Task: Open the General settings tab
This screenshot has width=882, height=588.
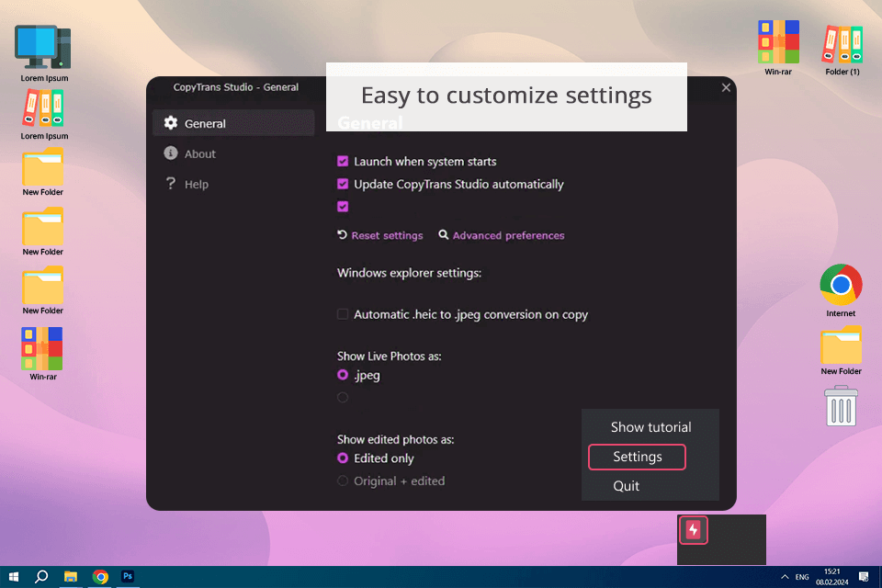Action: (232, 123)
